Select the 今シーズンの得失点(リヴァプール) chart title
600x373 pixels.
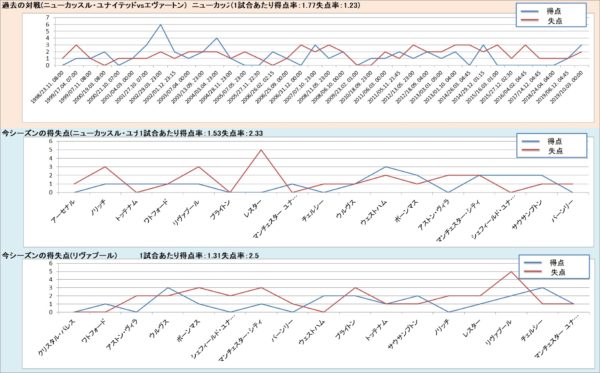click(x=59, y=256)
